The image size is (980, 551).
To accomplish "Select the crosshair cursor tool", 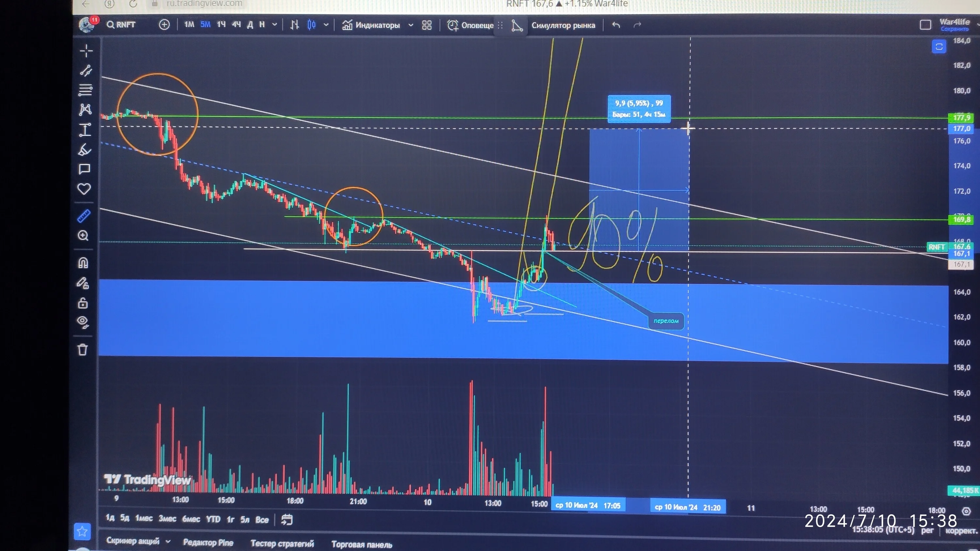I will [x=86, y=51].
